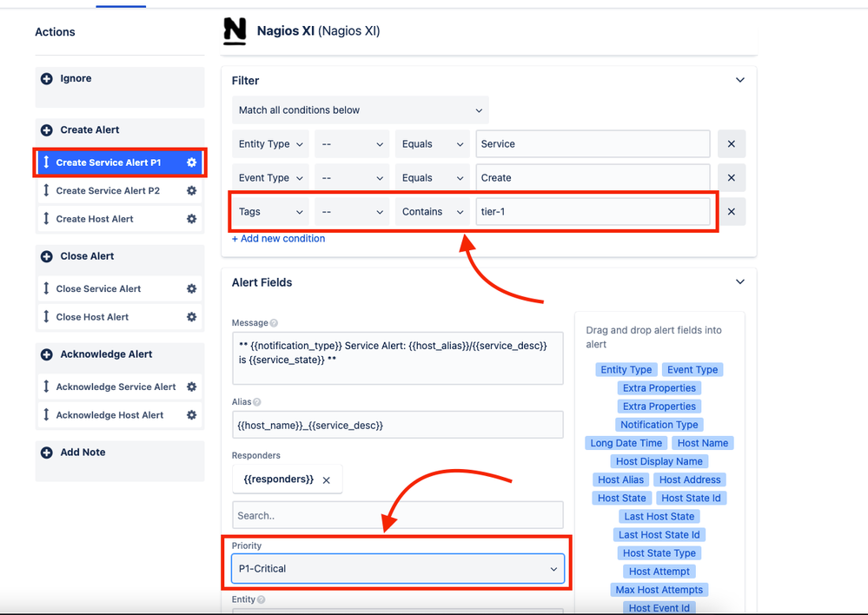Click the Create value input field
Screen dimensions: 868x615
pyautogui.click(x=593, y=178)
